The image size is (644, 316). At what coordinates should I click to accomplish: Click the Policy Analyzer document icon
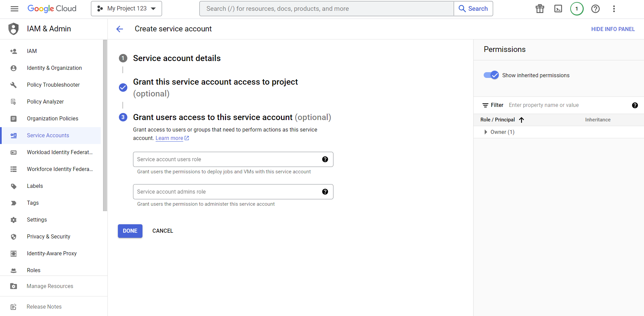[13, 102]
